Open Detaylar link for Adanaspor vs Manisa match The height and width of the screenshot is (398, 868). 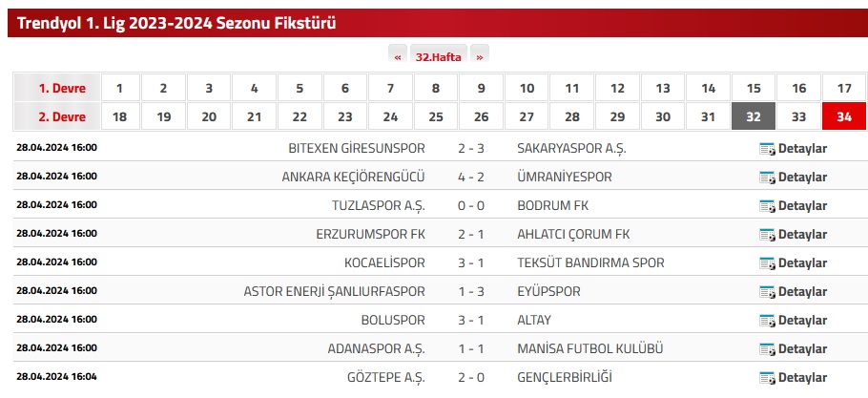tap(794, 349)
